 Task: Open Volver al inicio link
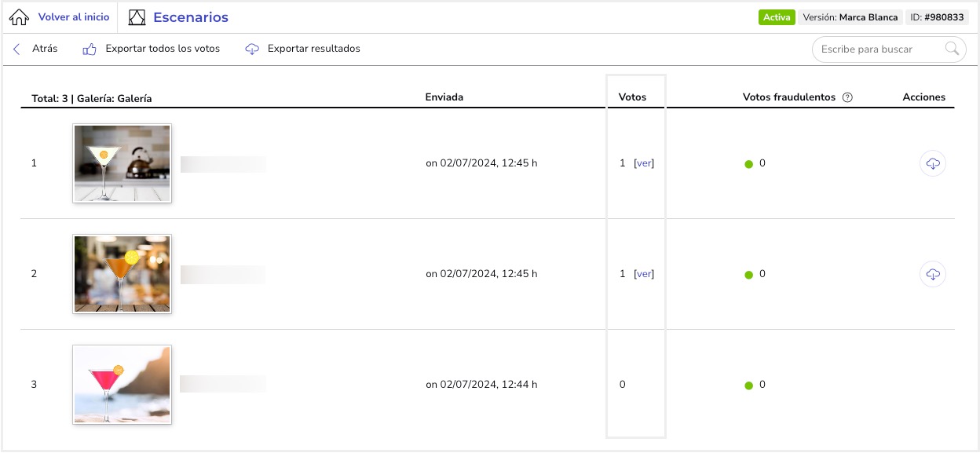[x=74, y=17]
